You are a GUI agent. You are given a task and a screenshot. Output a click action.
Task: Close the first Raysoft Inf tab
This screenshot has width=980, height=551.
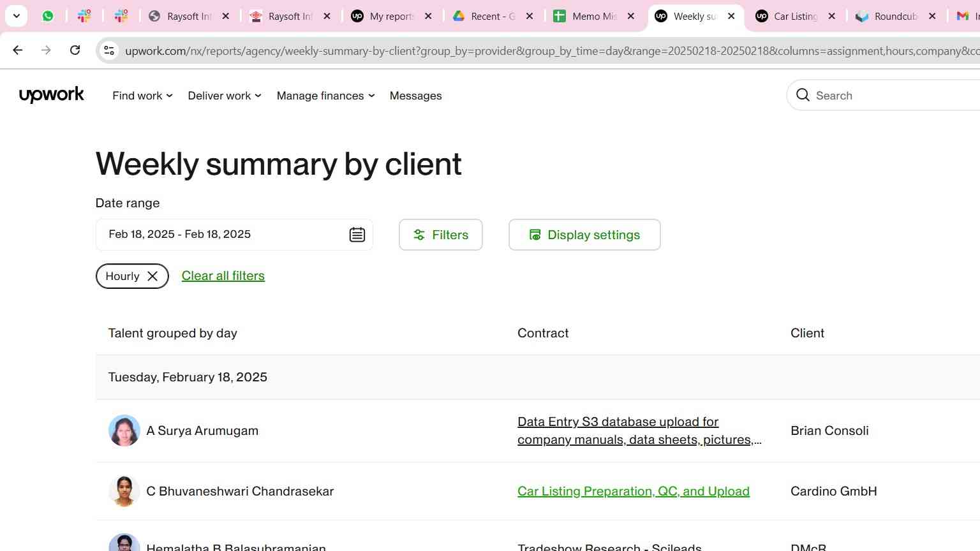click(x=226, y=16)
